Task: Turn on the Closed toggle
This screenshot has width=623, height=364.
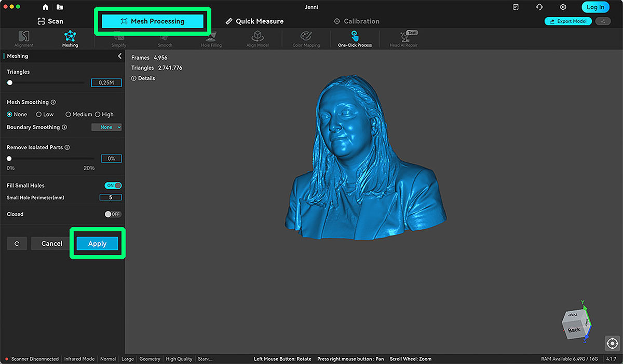Action: coord(113,214)
